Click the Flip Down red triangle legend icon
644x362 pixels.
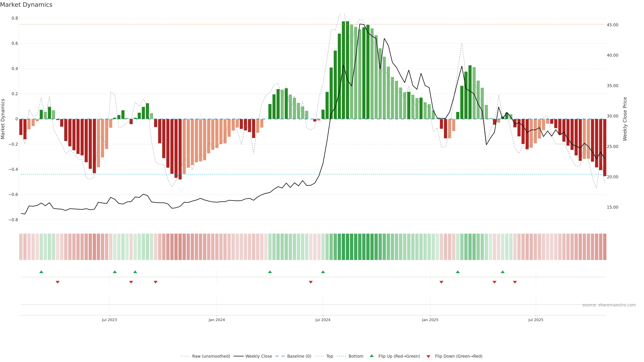tap(428, 356)
